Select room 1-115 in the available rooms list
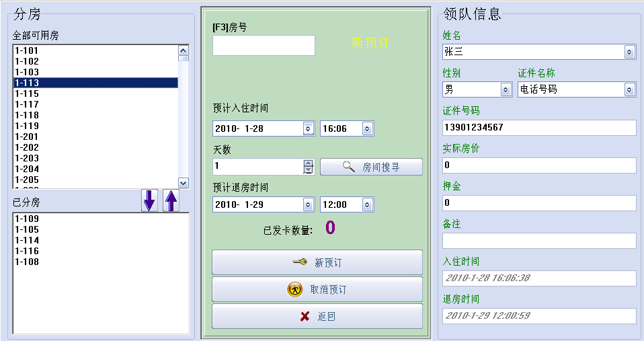The height and width of the screenshot is (341, 644). pos(95,93)
